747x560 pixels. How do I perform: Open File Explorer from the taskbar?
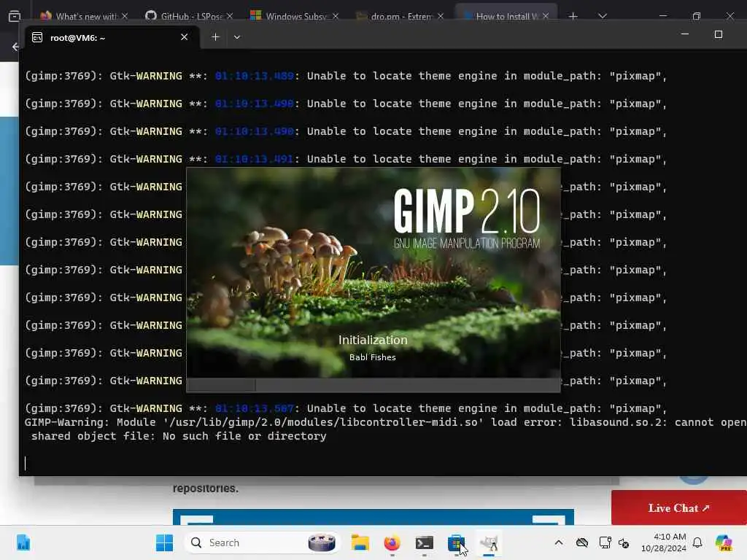click(360, 542)
